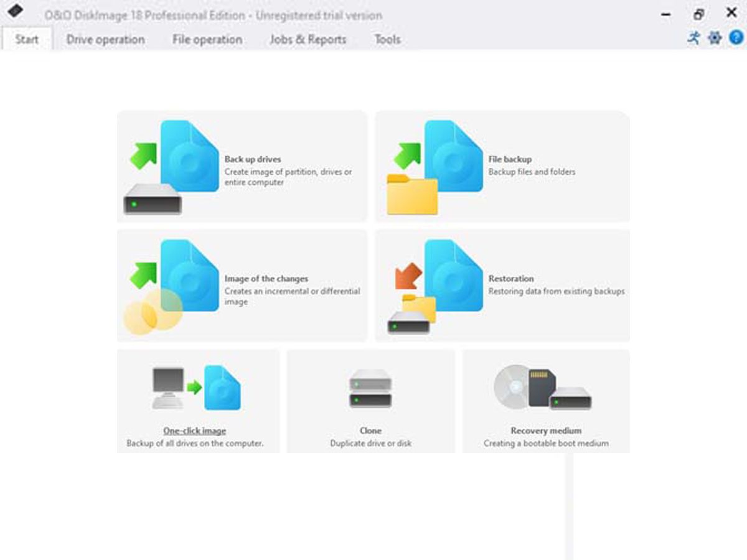Click 'Duplicate drive or disk' text
The width and height of the screenshot is (747, 560).
370,444
